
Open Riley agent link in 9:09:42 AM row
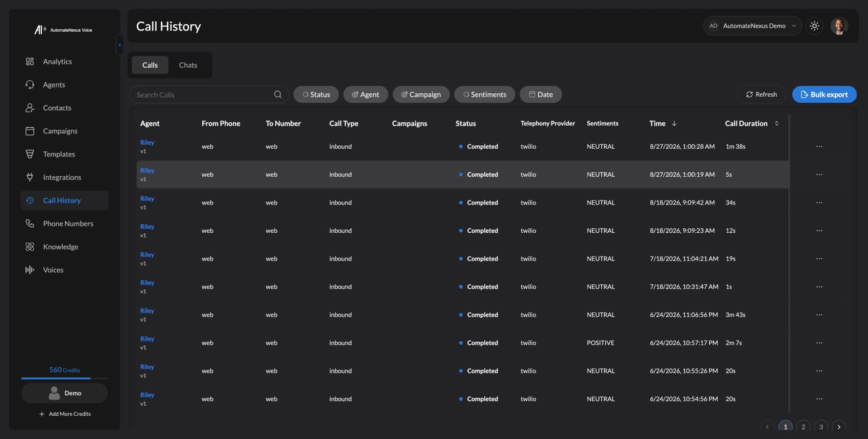[x=147, y=198]
